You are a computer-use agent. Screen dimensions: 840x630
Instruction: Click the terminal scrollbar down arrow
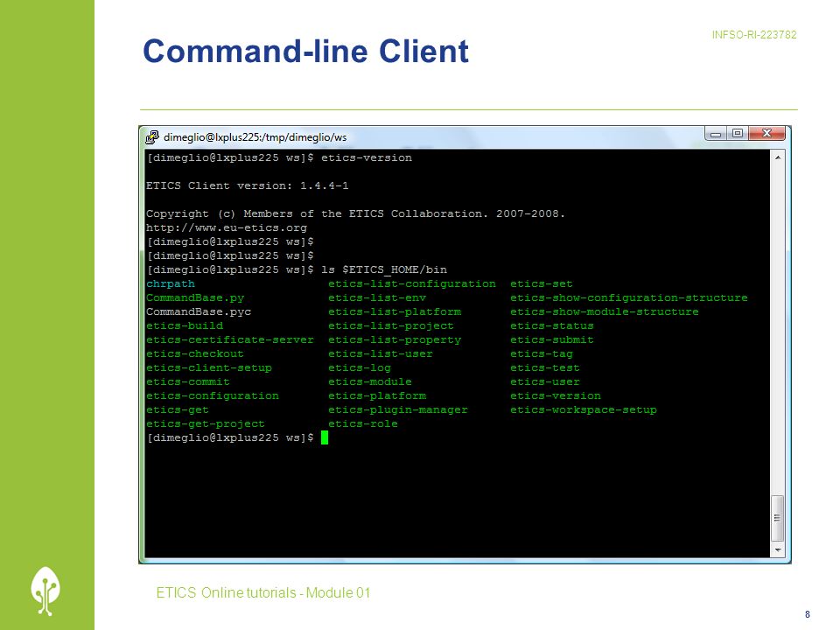pyautogui.click(x=778, y=549)
